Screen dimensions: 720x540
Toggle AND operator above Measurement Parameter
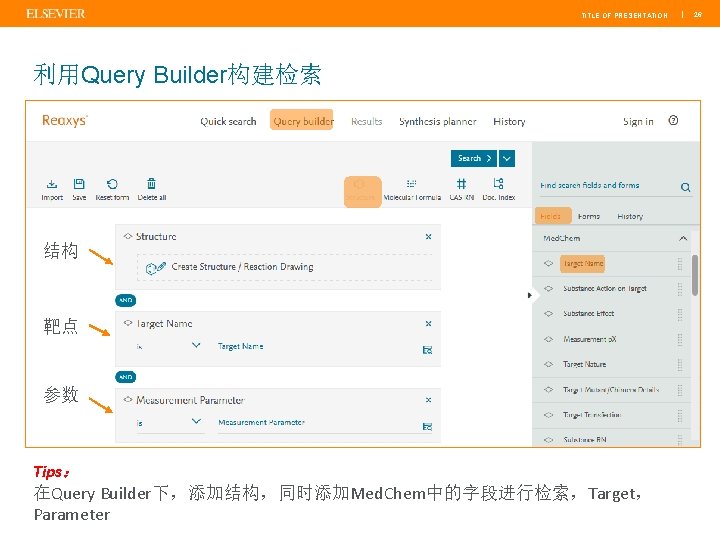pos(125,377)
